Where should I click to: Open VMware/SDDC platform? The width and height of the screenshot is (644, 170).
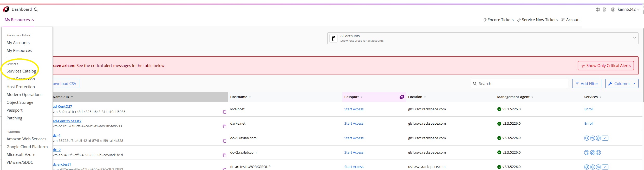(x=20, y=162)
